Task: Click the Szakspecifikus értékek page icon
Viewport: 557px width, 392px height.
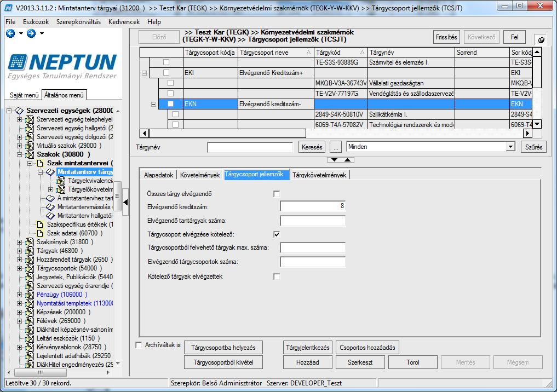Action: pyautogui.click(x=40, y=224)
